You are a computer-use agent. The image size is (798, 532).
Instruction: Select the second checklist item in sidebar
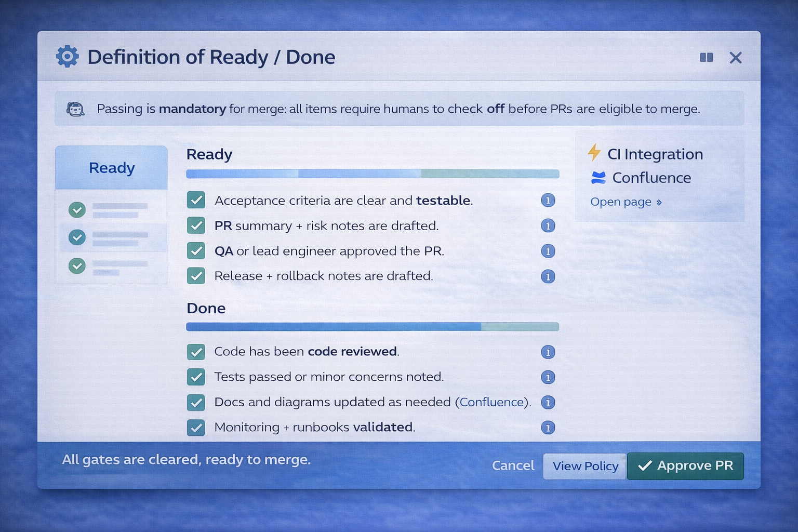(112, 238)
